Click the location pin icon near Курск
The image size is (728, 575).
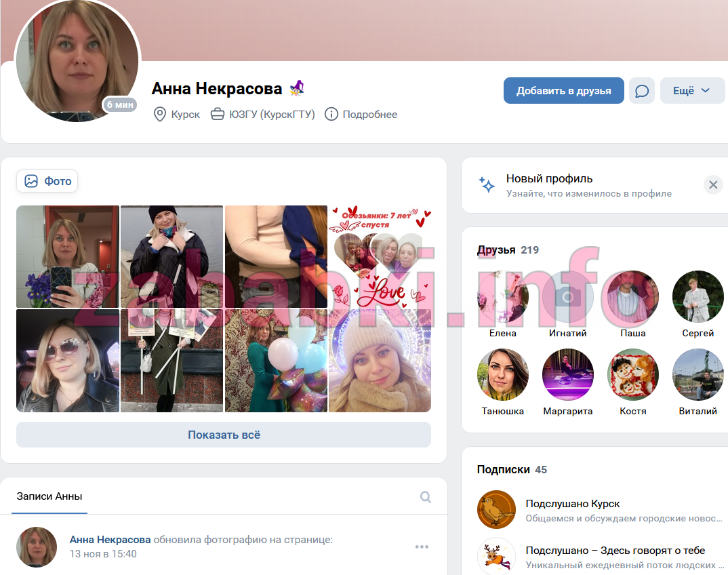click(160, 115)
